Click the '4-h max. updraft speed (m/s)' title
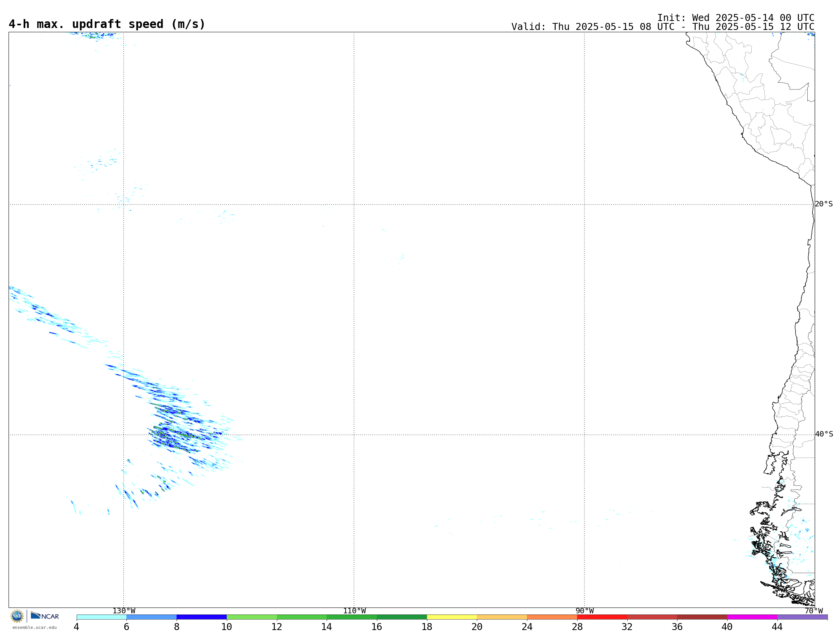The width and height of the screenshot is (840, 632). [x=107, y=24]
